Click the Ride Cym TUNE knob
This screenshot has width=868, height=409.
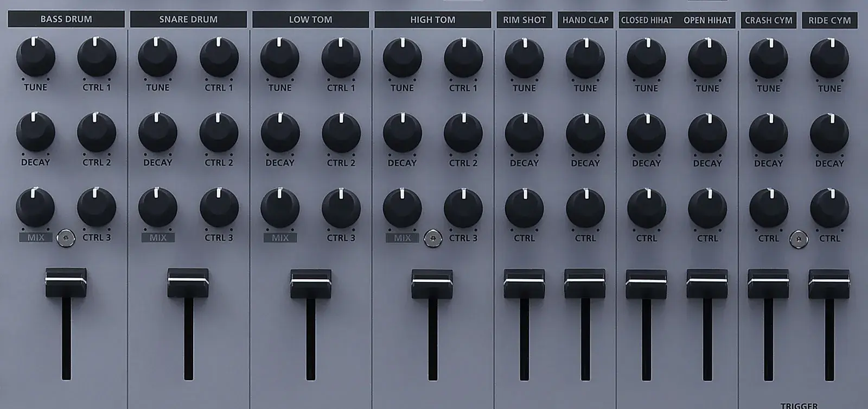pyautogui.click(x=829, y=58)
